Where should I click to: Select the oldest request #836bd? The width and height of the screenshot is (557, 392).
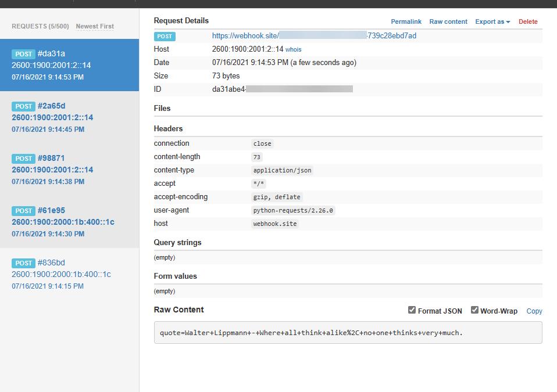69,274
